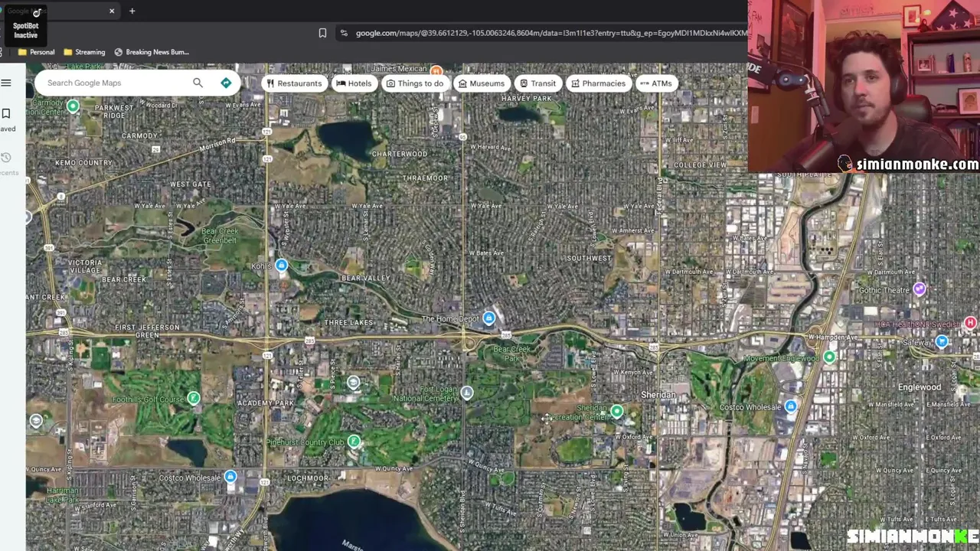The height and width of the screenshot is (551, 980).
Task: Filter map by Hotels chip
Action: (354, 83)
